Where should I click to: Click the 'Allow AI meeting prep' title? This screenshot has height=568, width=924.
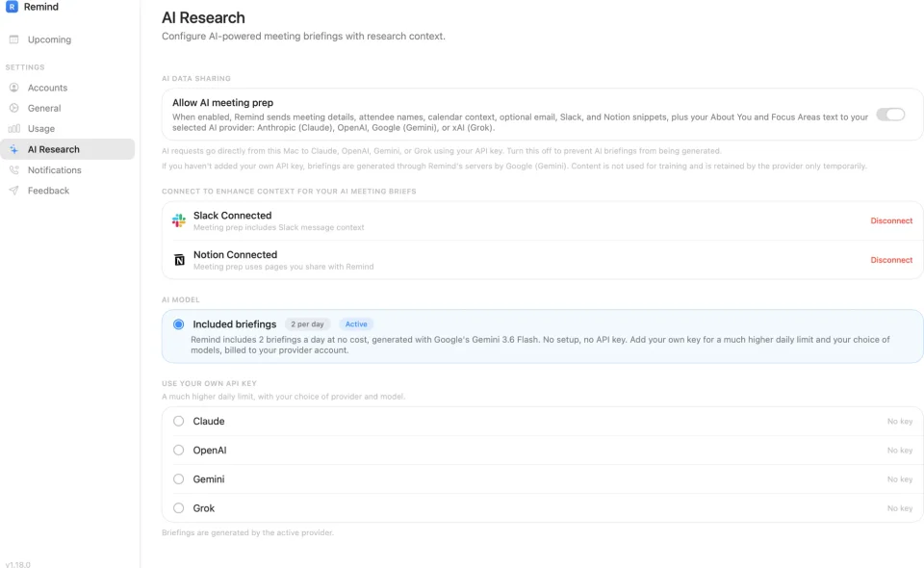point(222,102)
